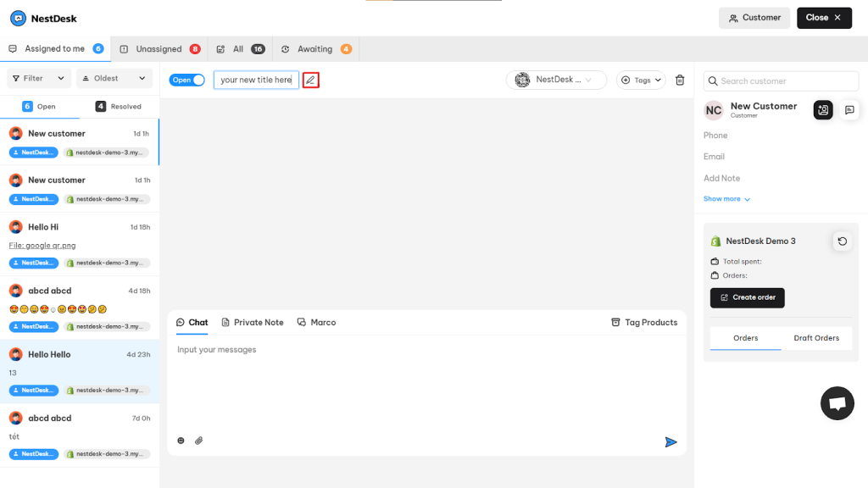Delete conversation with trash icon
The image size is (868, 488).
[x=680, y=80]
